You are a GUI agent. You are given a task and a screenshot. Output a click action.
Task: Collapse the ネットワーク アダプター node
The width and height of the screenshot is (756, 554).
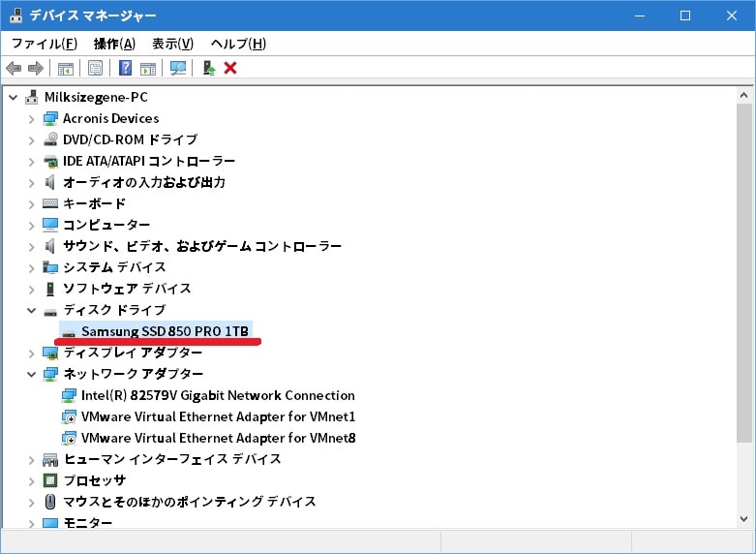click(x=31, y=374)
